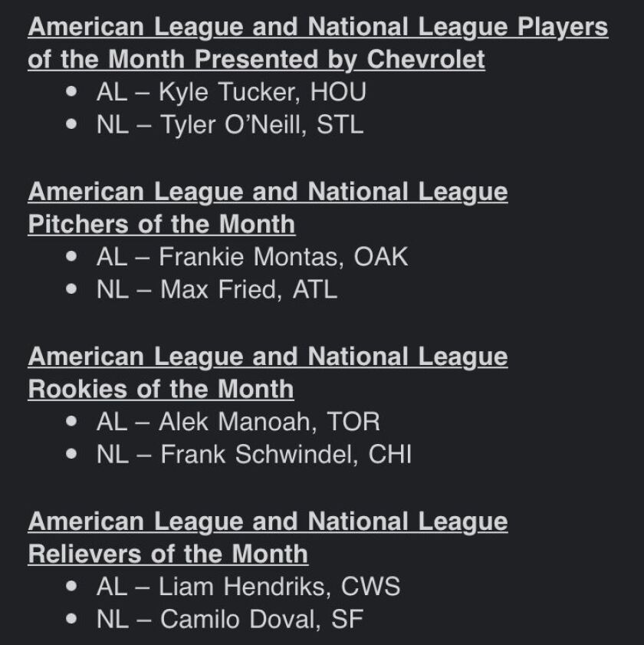Click the bullet beside Kyle Tucker

(x=71, y=91)
